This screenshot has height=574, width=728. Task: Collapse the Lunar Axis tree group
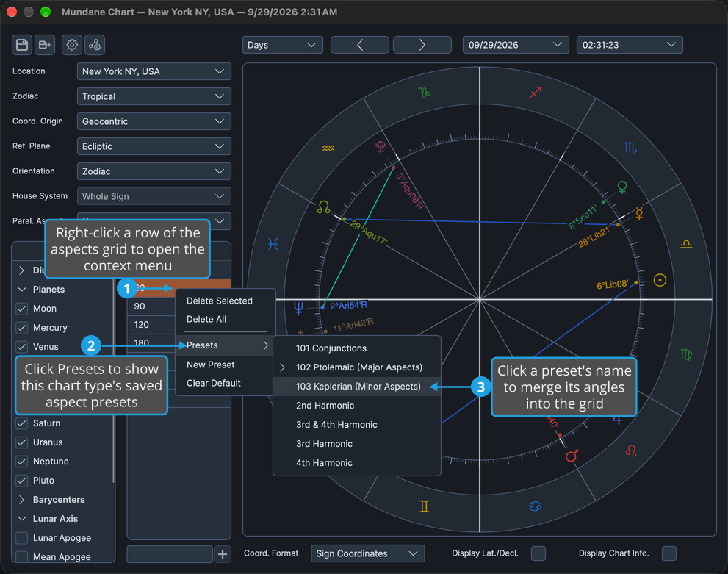tap(22, 519)
